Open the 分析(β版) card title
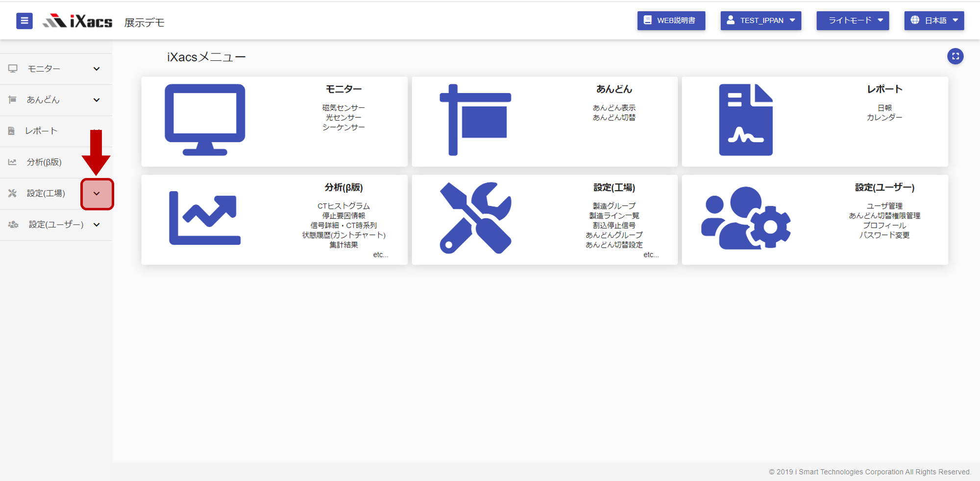Screen dimensions: 980x481 click(343, 187)
